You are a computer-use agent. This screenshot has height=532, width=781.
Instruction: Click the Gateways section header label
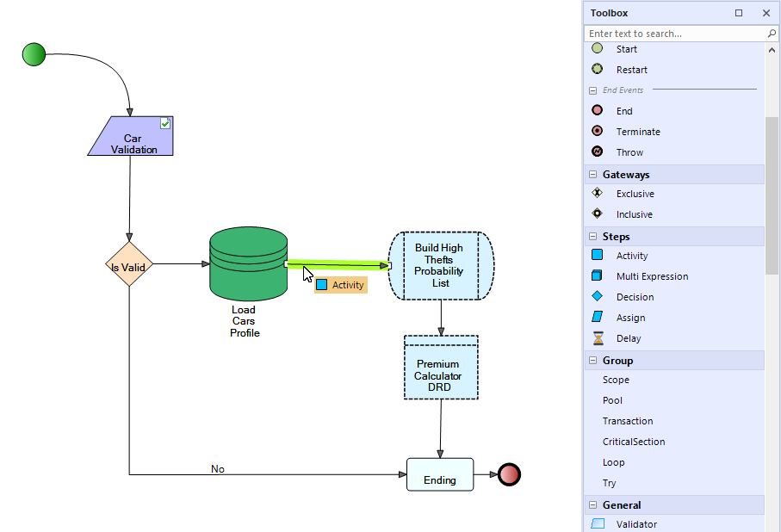click(626, 175)
